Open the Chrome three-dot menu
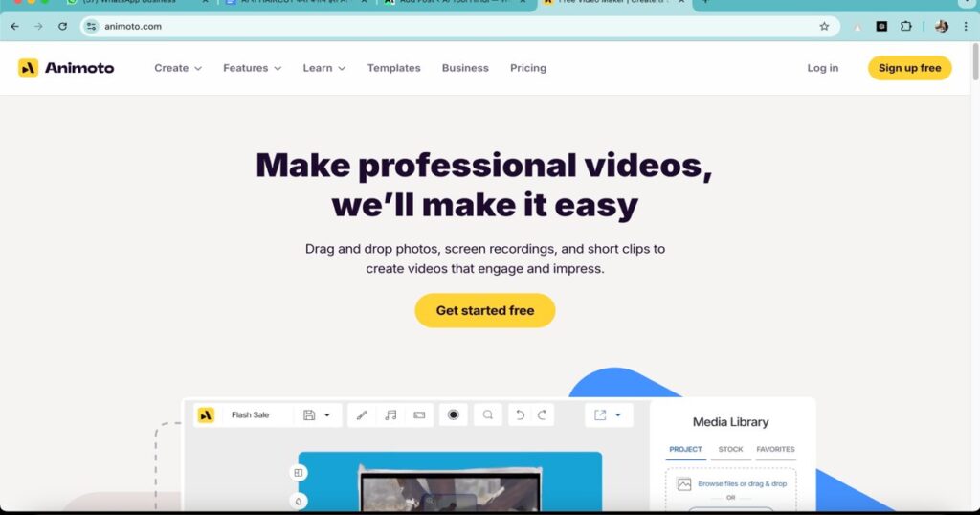 coord(966,26)
